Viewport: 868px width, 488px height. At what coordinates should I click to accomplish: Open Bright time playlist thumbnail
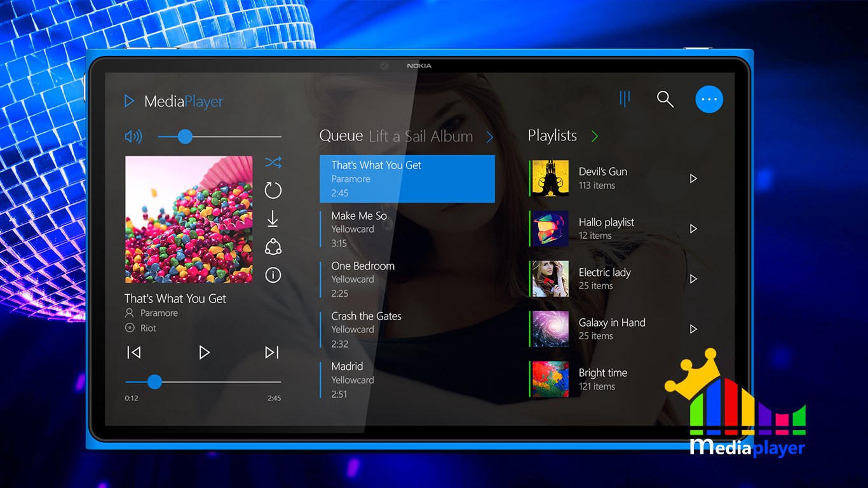pyautogui.click(x=550, y=379)
